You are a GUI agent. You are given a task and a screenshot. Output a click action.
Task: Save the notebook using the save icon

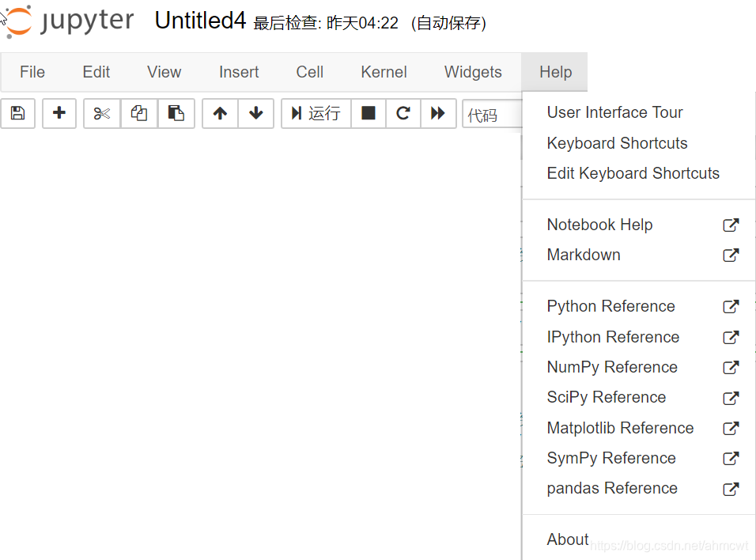[x=17, y=113]
